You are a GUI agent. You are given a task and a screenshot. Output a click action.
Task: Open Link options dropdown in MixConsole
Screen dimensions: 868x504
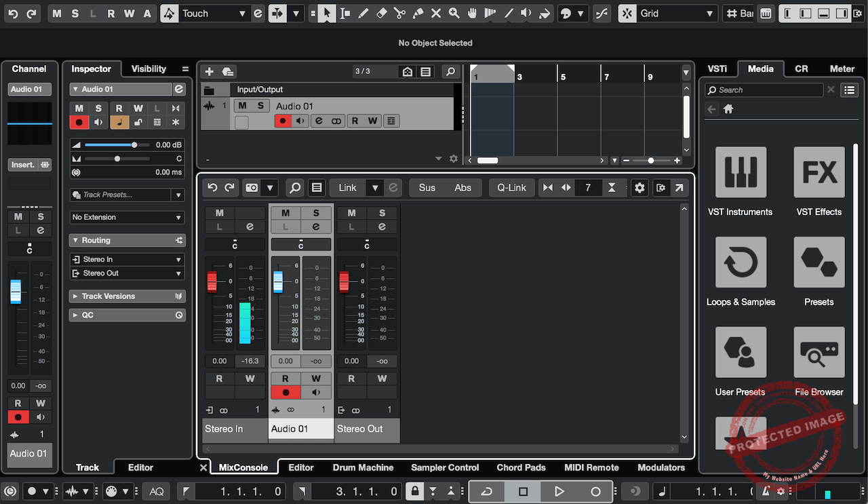coord(375,188)
